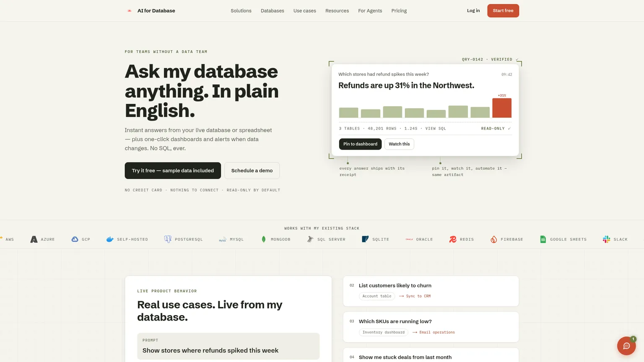Click the GCP cloud logo icon
644x362 pixels.
click(x=75, y=239)
